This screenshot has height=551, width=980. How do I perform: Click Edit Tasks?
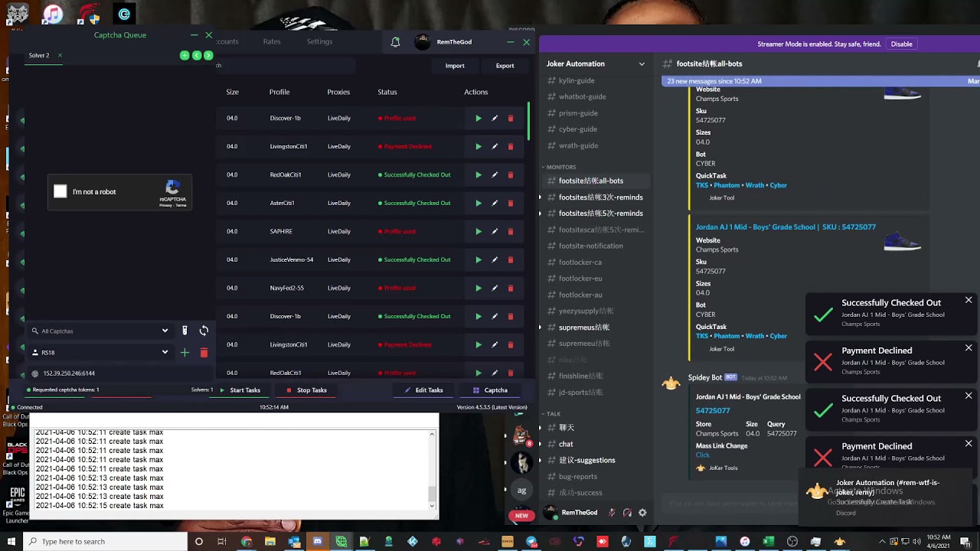[x=423, y=390]
